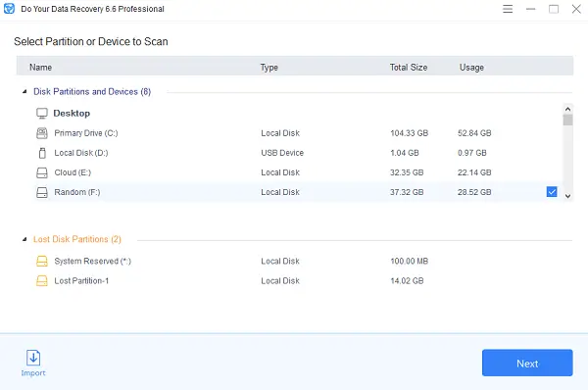Click the 52.84 GB usage value
This screenshot has height=390, width=588.
pyautogui.click(x=474, y=133)
